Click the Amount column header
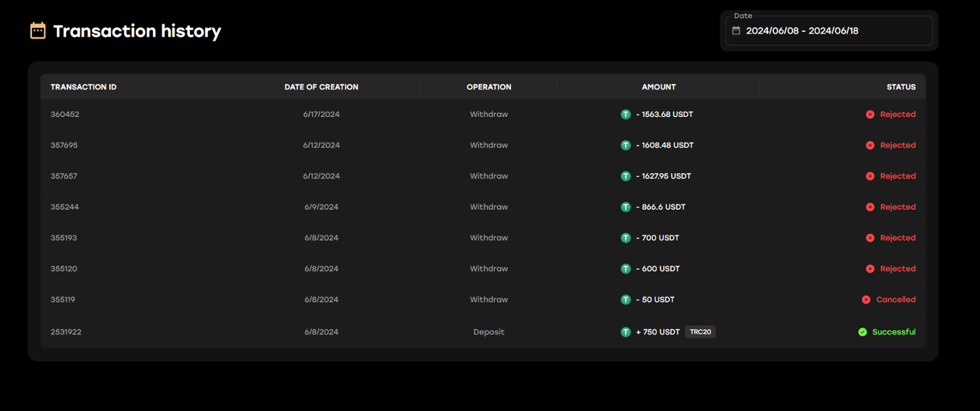Image resolution: width=980 pixels, height=411 pixels. point(659,87)
